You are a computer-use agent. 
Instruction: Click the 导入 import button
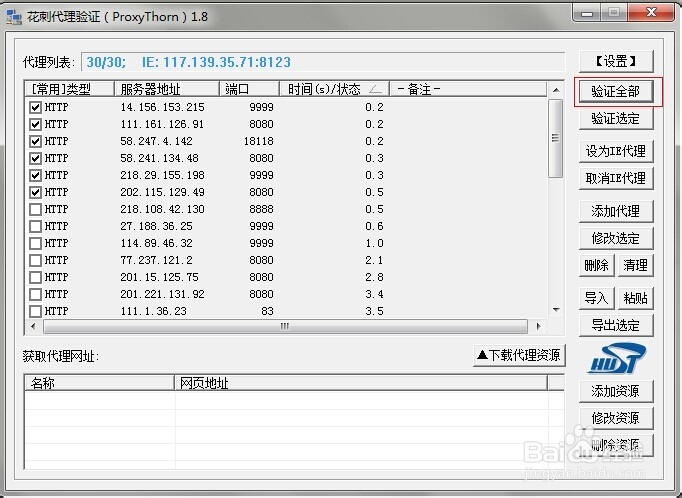point(596,298)
